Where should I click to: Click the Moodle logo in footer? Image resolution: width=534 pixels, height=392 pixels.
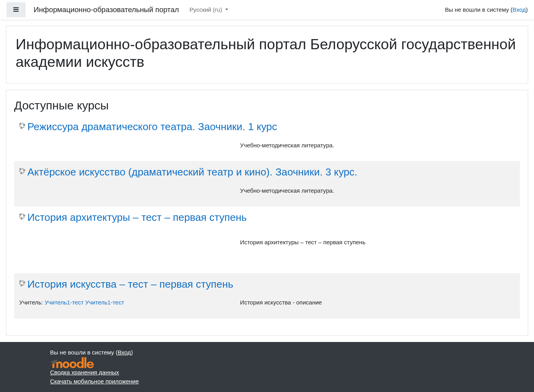[x=72, y=363]
